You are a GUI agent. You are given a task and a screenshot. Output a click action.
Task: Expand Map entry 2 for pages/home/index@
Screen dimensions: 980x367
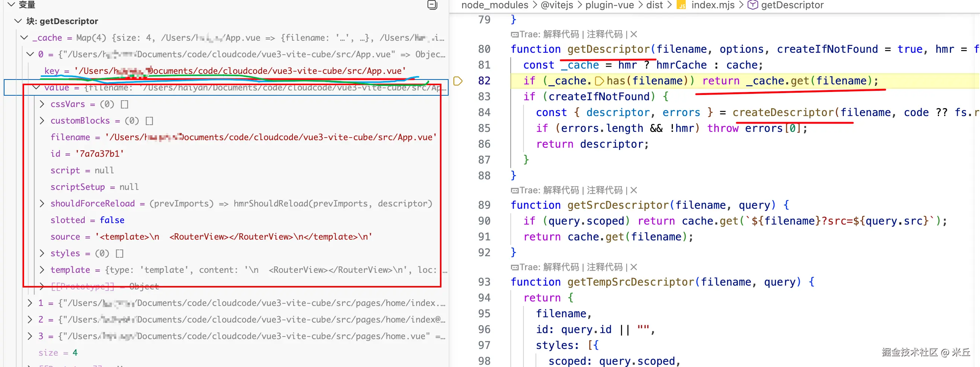point(30,320)
